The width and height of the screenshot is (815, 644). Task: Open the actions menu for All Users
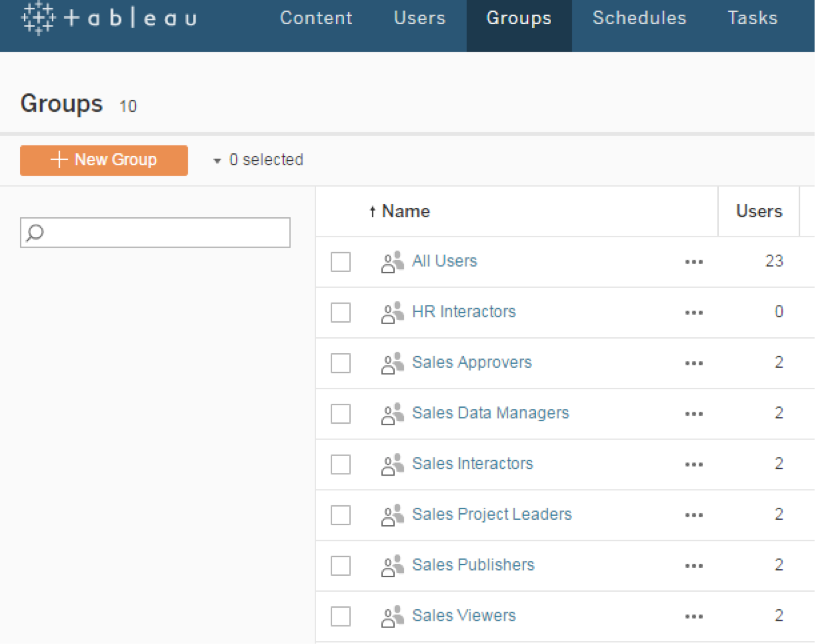[693, 262]
